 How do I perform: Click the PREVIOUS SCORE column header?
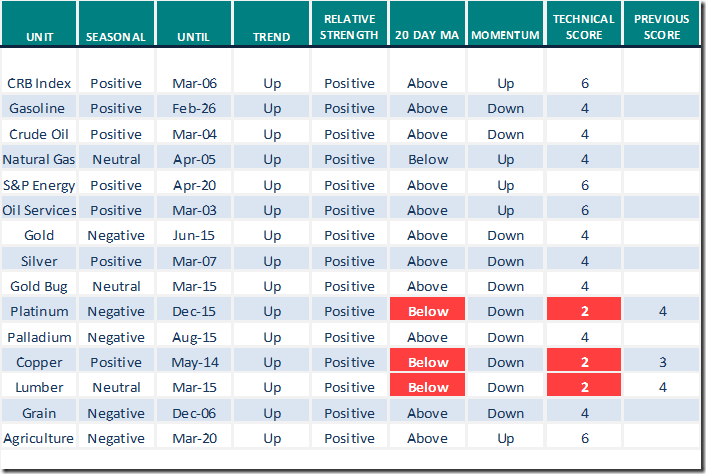[x=662, y=28]
